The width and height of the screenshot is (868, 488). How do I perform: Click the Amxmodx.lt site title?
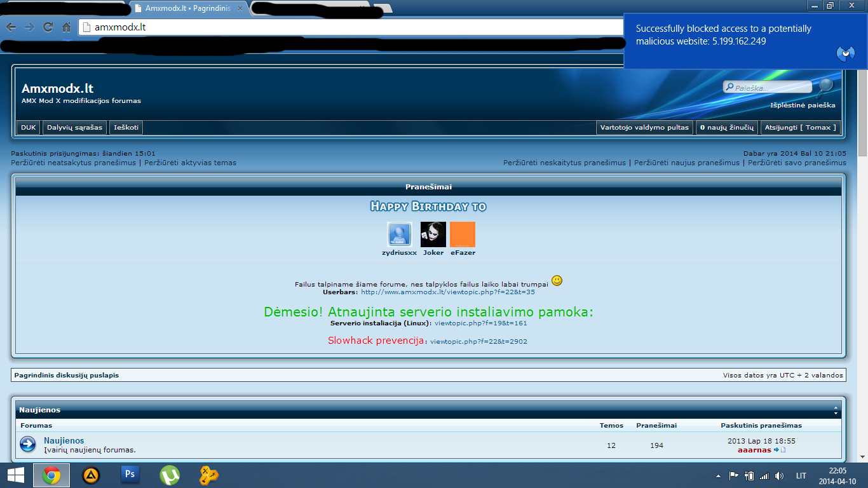[58, 88]
